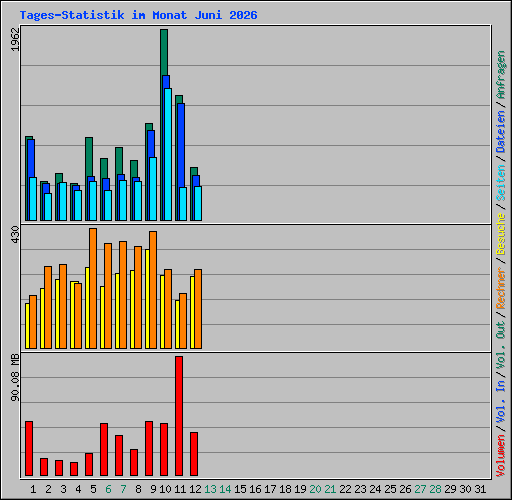Click day 24 on the x-axis
The height and width of the screenshot is (500, 512).
click(x=375, y=489)
